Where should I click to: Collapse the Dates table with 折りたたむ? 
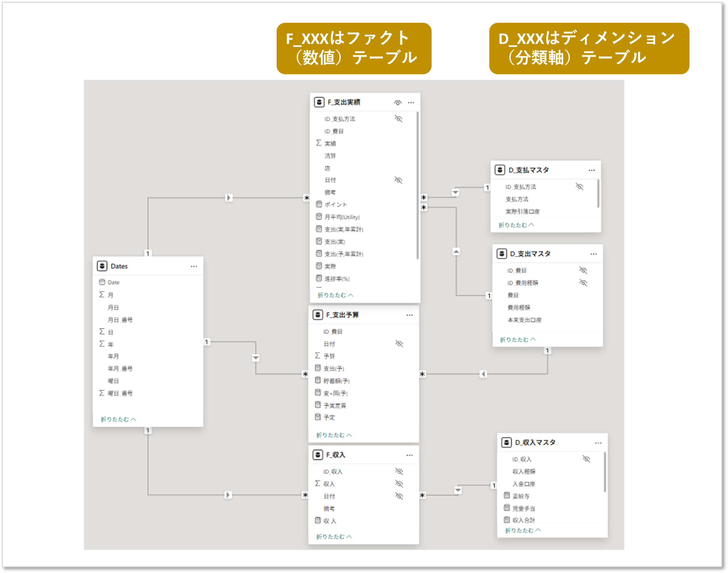[118, 419]
